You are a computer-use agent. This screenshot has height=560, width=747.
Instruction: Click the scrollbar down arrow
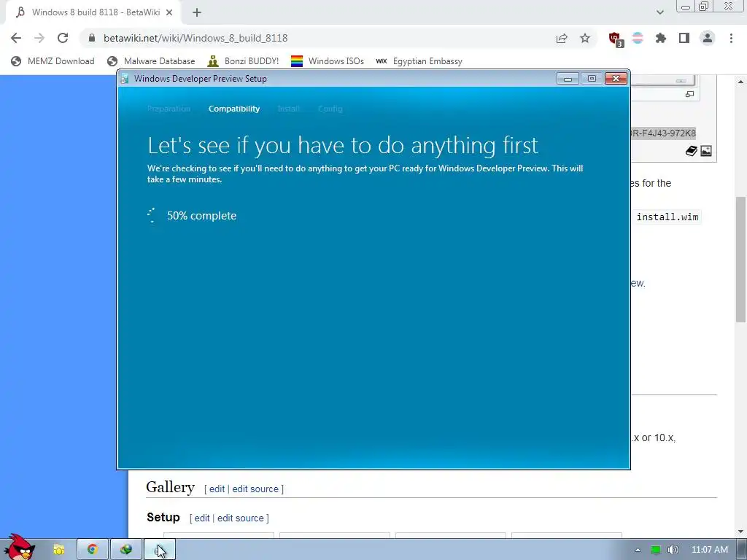pyautogui.click(x=741, y=532)
